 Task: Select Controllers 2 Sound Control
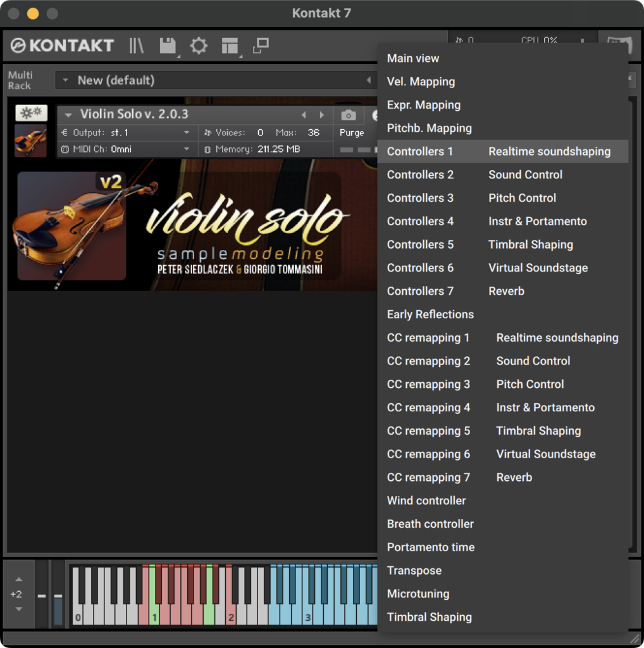click(x=503, y=175)
